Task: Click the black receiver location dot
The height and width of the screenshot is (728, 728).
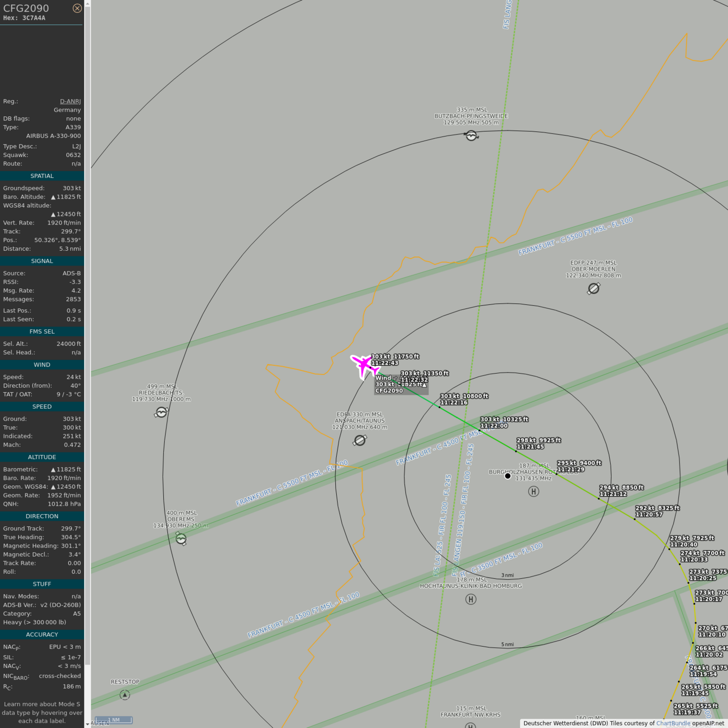Action: (508, 476)
